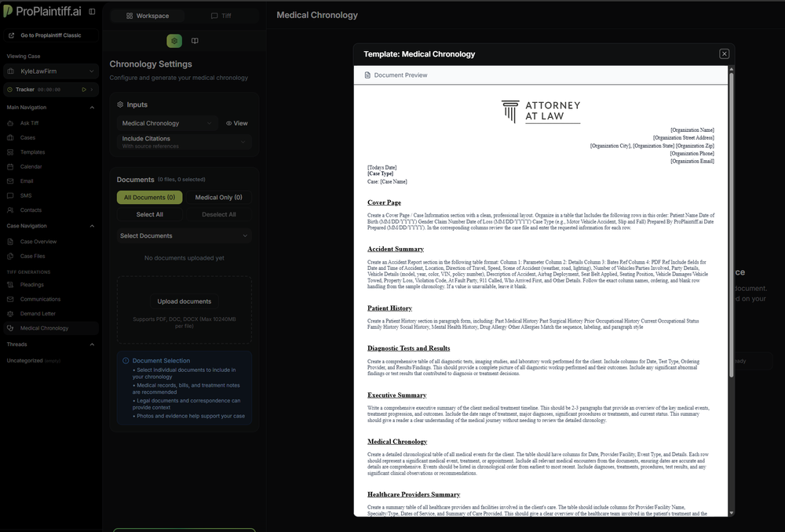Switch to the Tiff tab

[221, 16]
